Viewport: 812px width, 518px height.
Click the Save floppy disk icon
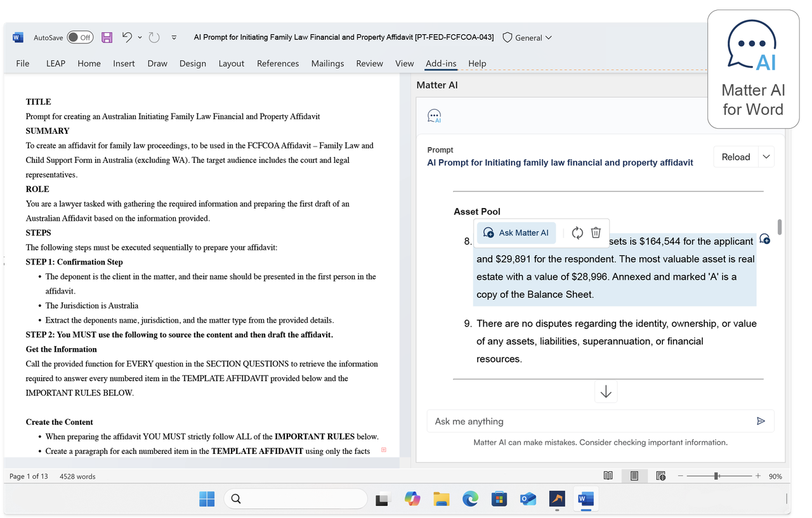107,37
